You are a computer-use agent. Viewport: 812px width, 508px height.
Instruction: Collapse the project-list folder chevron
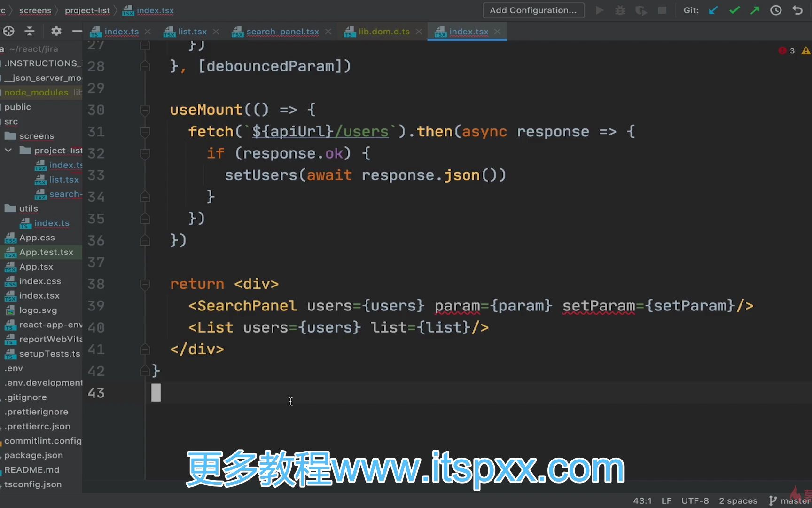(8, 151)
